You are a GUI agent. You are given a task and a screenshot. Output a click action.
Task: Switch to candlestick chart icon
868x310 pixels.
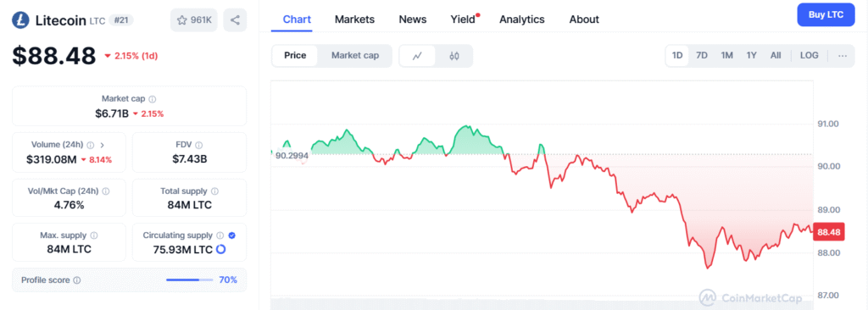pyautogui.click(x=454, y=55)
